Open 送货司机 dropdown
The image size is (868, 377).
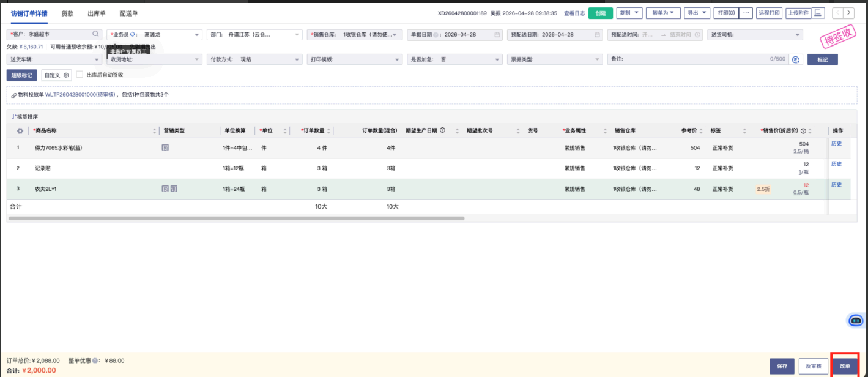point(755,35)
